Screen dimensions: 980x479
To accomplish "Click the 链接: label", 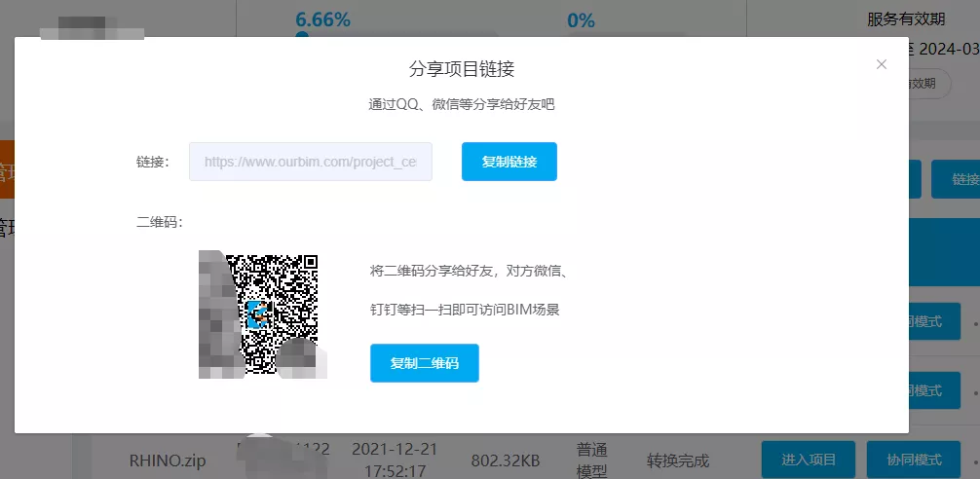I will coord(153,162).
